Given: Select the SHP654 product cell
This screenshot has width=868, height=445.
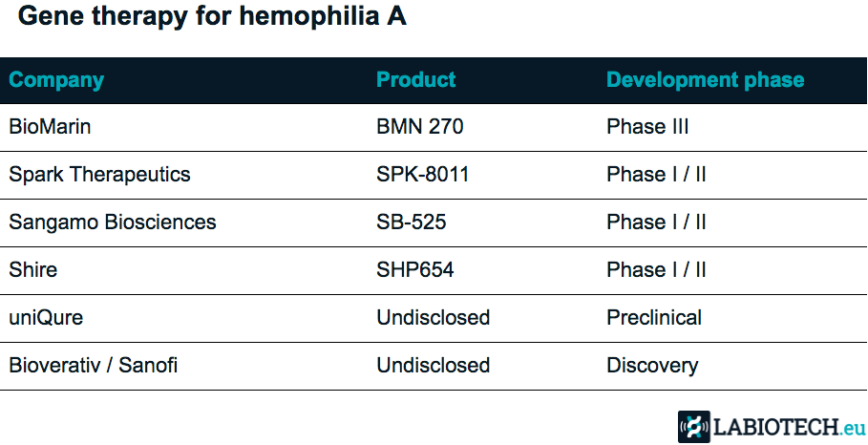Looking at the screenshot, I should click(x=415, y=270).
